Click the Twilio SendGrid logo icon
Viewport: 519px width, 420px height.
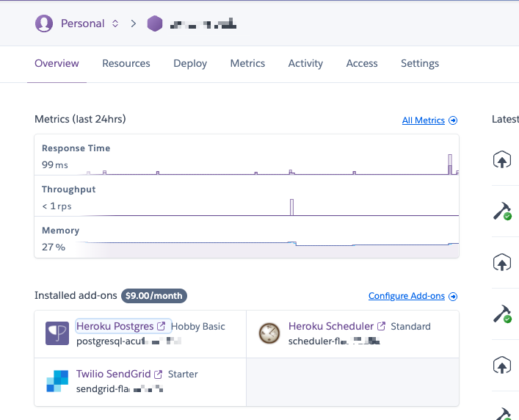click(x=57, y=381)
